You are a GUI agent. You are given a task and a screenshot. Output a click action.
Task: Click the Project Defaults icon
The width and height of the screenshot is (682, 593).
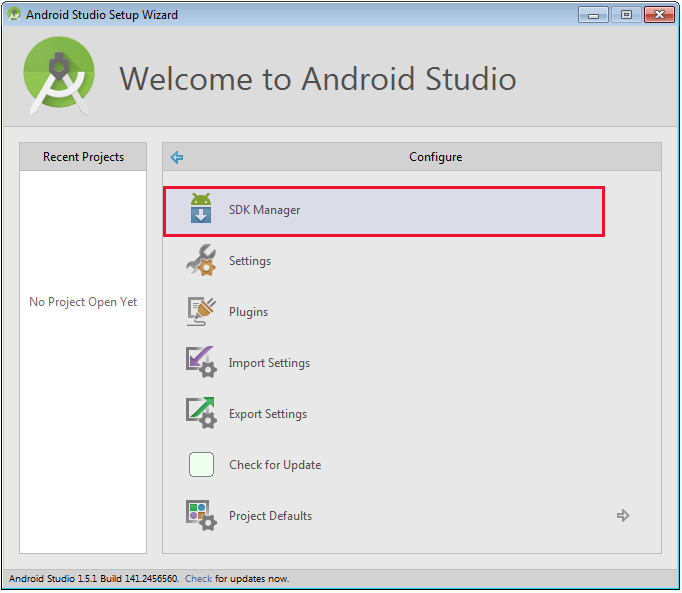(x=201, y=516)
